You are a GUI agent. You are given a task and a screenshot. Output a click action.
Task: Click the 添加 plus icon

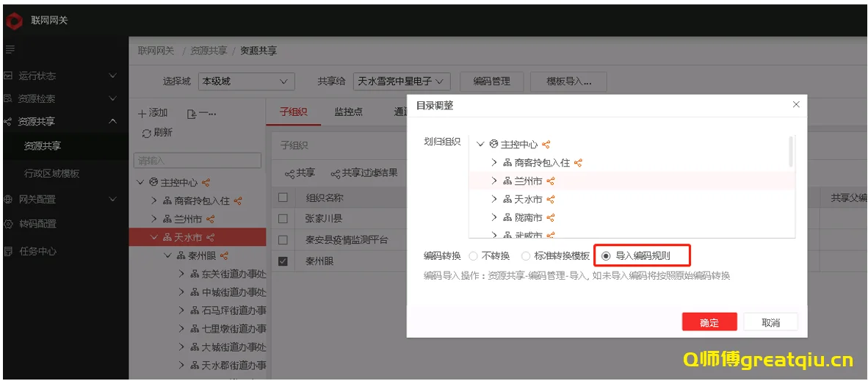(142, 113)
